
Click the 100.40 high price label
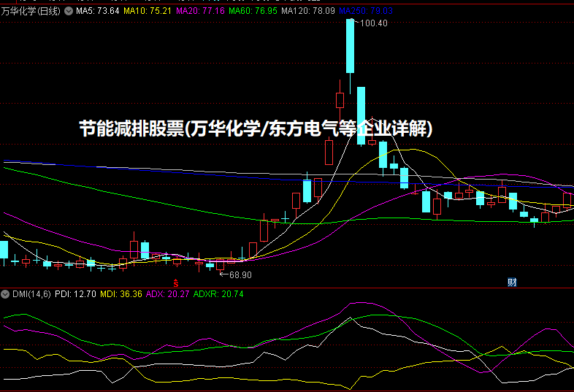point(374,23)
